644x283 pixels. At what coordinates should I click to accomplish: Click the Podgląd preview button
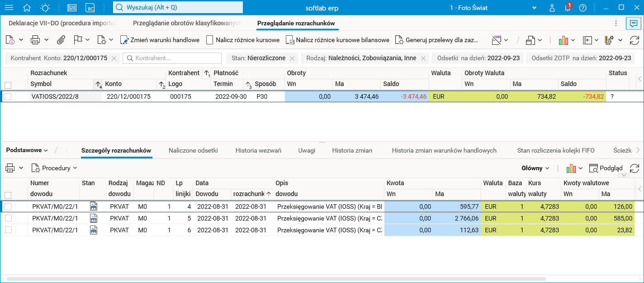(606, 168)
